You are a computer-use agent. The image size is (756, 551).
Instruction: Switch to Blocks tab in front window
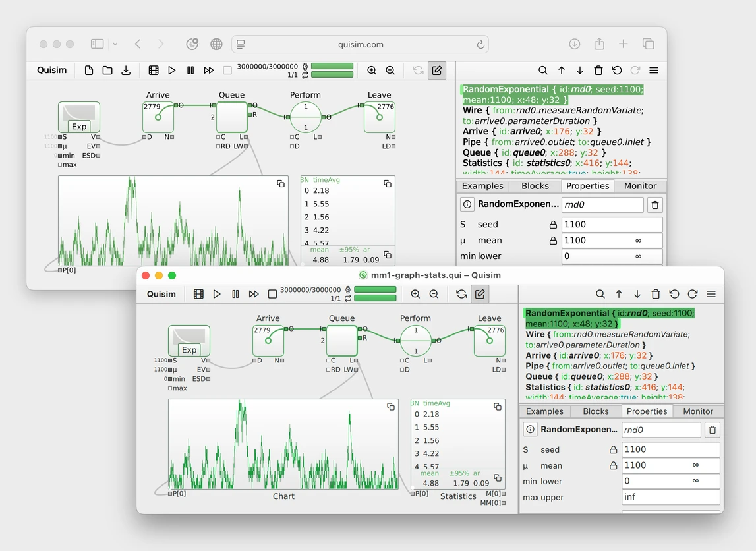pos(595,411)
